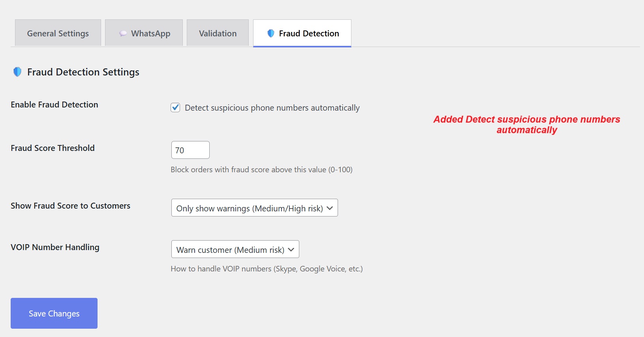This screenshot has width=644, height=337.
Task: Click the 'Detect suspicious phone numbers automatically' label
Action: [272, 108]
